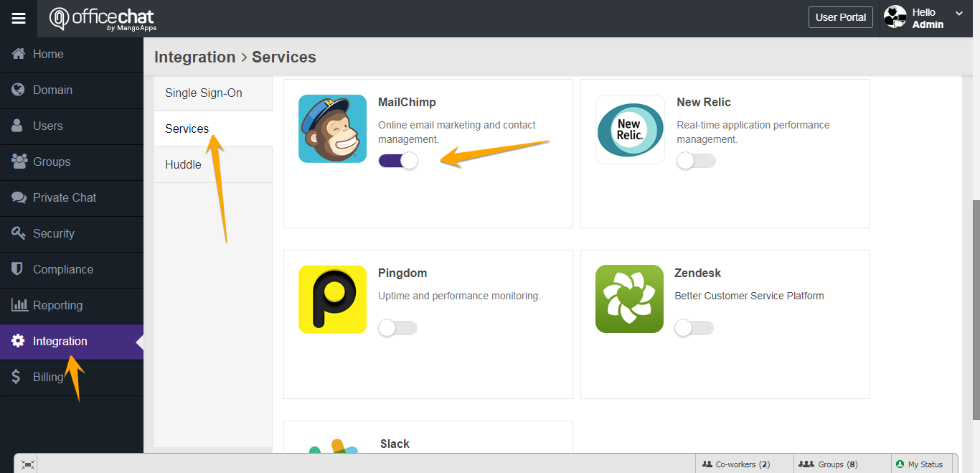Click the Zendesk logo
This screenshot has height=473, width=980.
coord(629,299)
